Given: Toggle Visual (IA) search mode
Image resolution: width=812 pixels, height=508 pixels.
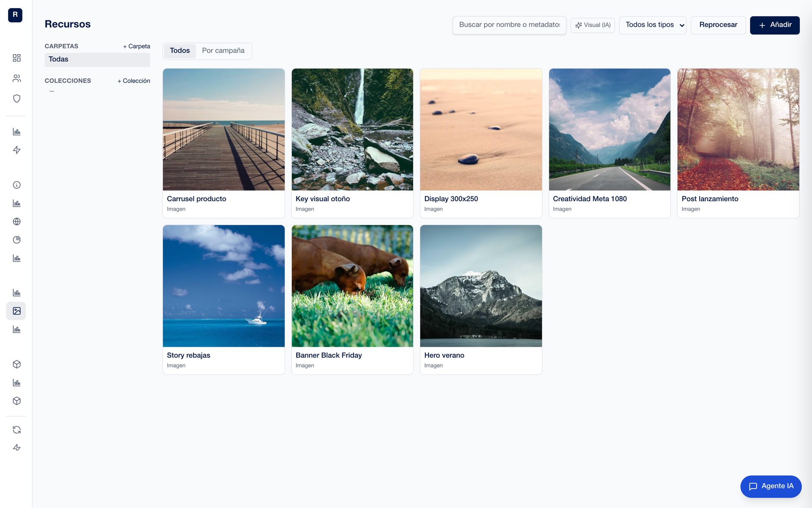Looking at the screenshot, I should [x=593, y=25].
